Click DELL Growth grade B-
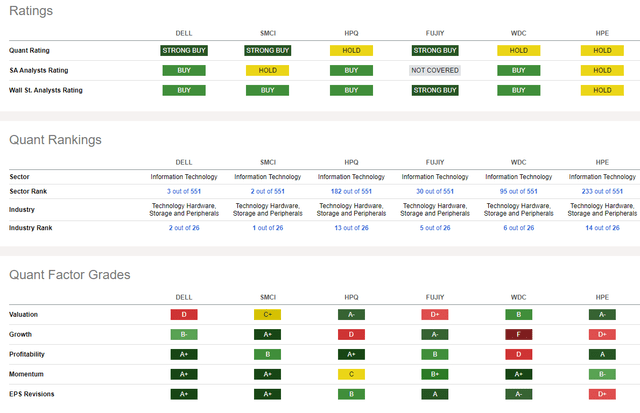Screen dimensions: 640x413 (184, 335)
